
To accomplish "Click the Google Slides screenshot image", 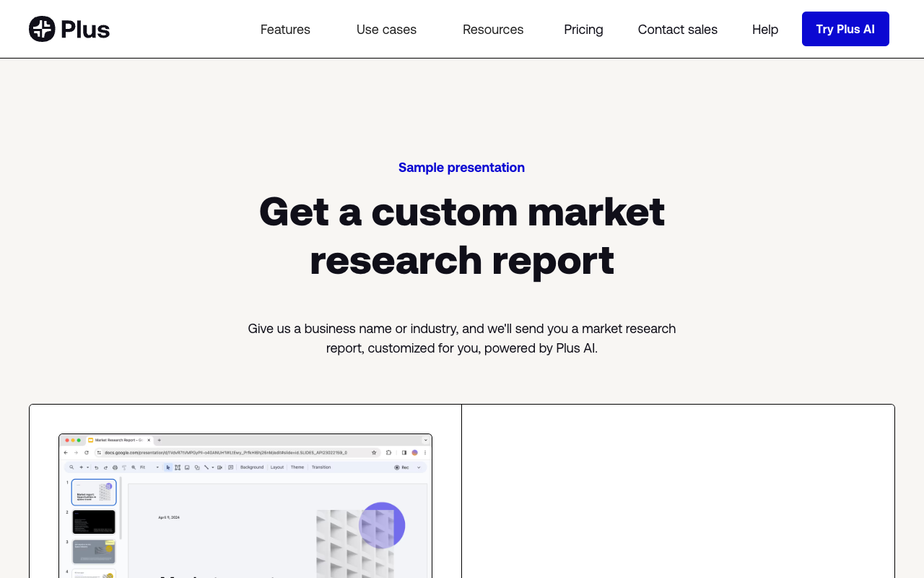I will tap(245, 506).
